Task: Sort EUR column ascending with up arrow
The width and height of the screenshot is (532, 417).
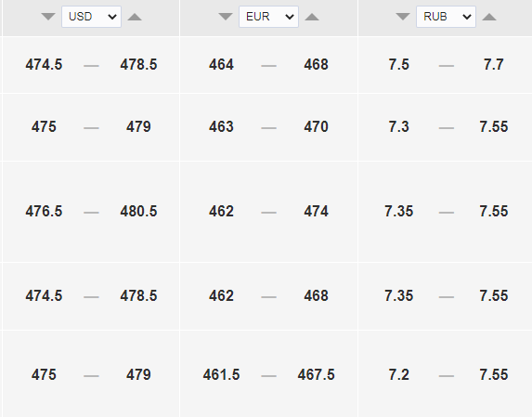Action: [312, 17]
